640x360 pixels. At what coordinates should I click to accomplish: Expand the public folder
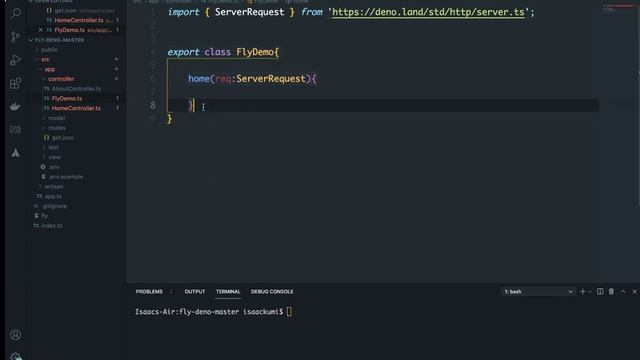coord(49,50)
